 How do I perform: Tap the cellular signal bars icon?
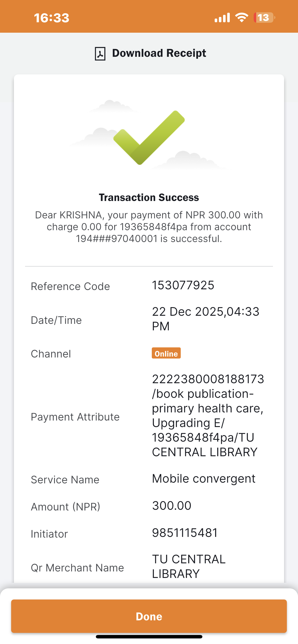[222, 18]
